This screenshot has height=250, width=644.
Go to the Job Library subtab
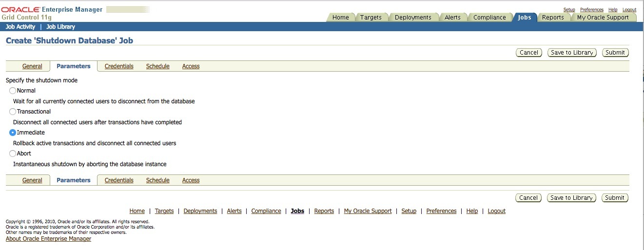pyautogui.click(x=60, y=27)
